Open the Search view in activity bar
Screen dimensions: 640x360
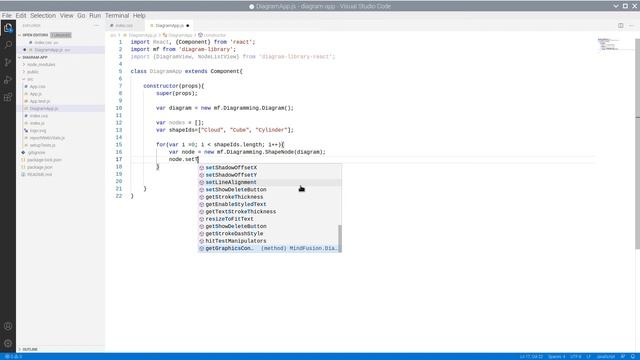[x=8, y=45]
